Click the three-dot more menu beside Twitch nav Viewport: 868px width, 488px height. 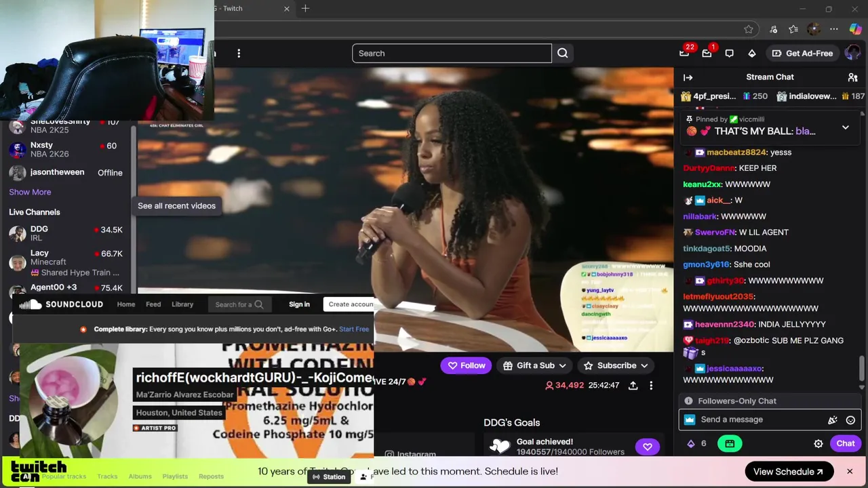coord(239,54)
